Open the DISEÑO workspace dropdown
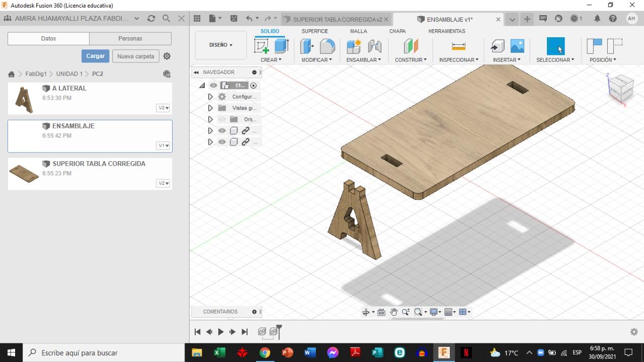644x362 pixels. click(x=221, y=45)
